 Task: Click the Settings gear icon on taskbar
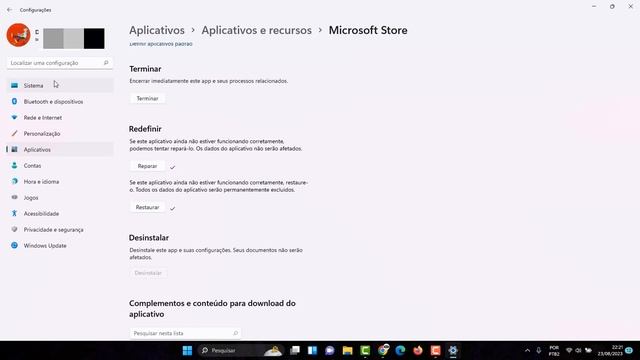[453, 351]
